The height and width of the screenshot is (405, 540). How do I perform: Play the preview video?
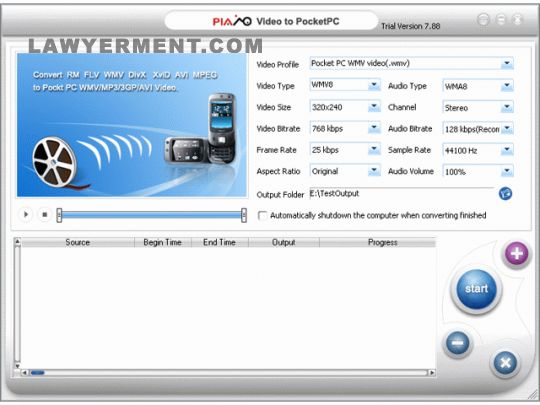26,215
